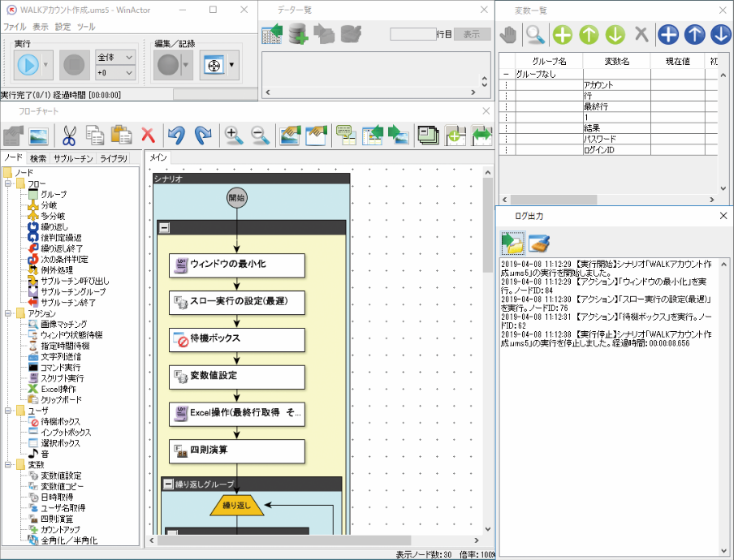Switch to the ライブラリ tab
734x560 pixels.
[114, 158]
